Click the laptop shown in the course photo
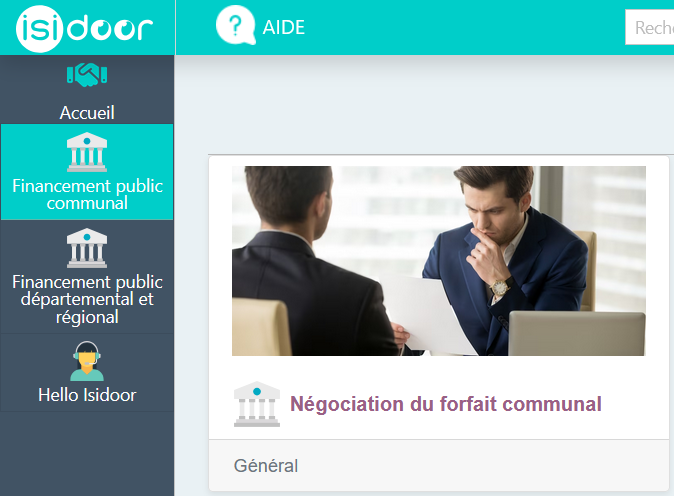 (577, 334)
